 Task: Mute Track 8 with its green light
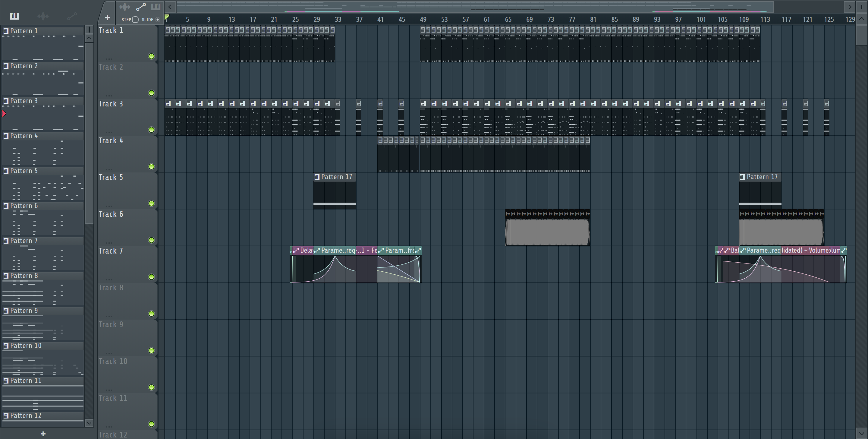(x=151, y=314)
